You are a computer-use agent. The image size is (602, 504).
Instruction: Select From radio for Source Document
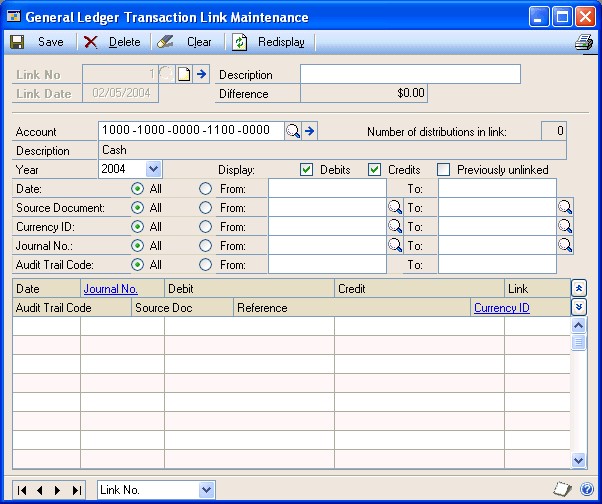[205, 207]
